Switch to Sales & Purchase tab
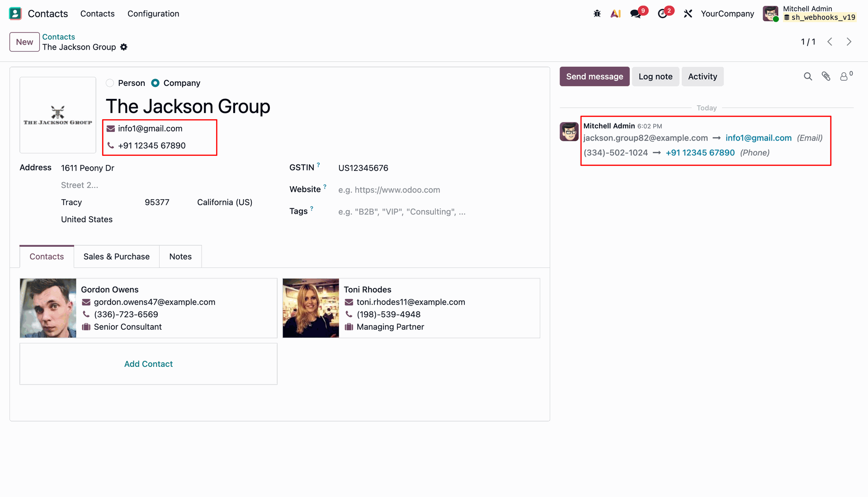 click(117, 257)
